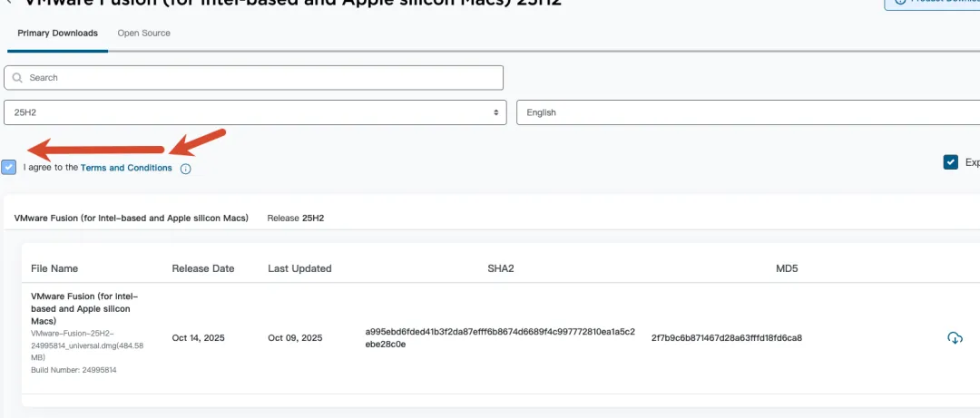Click the File Name column header
This screenshot has height=418, width=980.
54,268
